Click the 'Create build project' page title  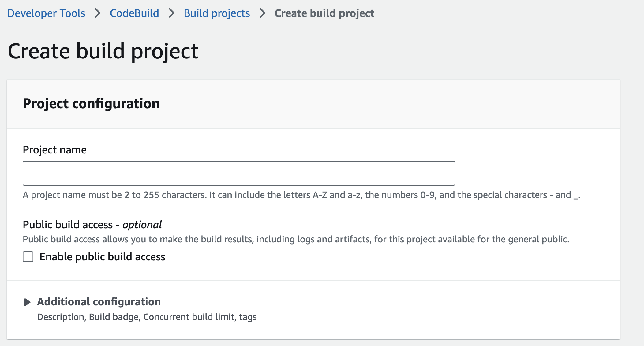point(103,51)
